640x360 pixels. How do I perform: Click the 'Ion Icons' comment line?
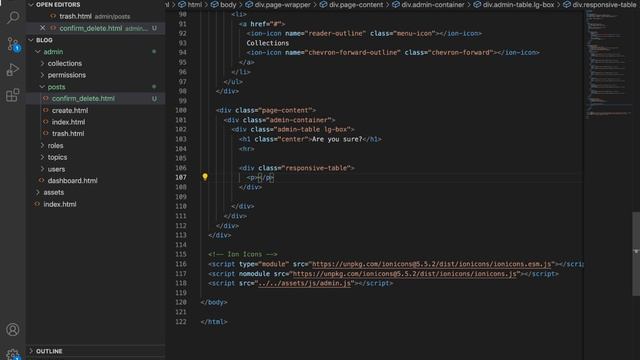243,254
